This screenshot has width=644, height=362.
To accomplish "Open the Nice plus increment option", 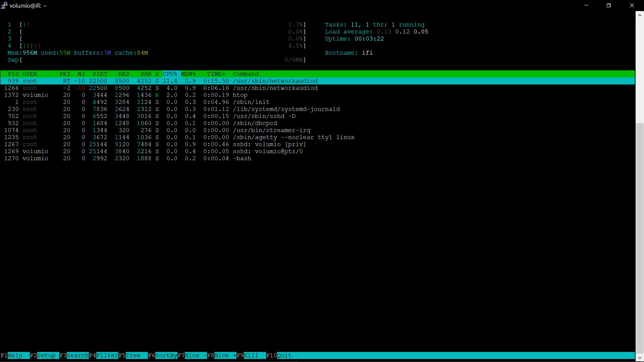I will [x=223, y=355].
